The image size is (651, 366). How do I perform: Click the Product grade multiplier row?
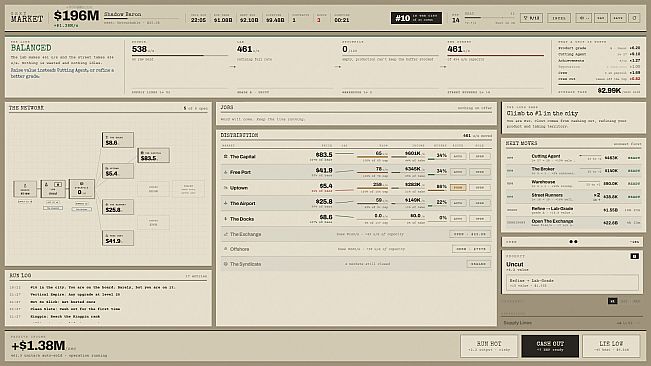coord(599,48)
